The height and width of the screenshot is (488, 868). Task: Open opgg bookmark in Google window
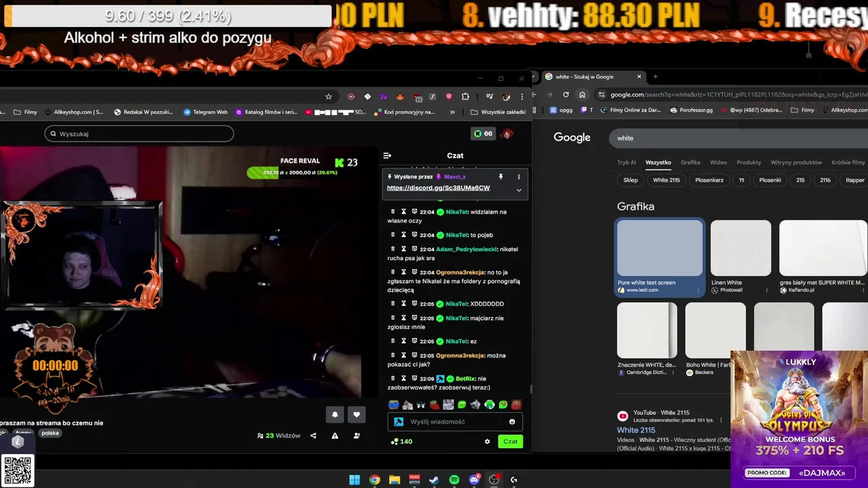tap(561, 110)
